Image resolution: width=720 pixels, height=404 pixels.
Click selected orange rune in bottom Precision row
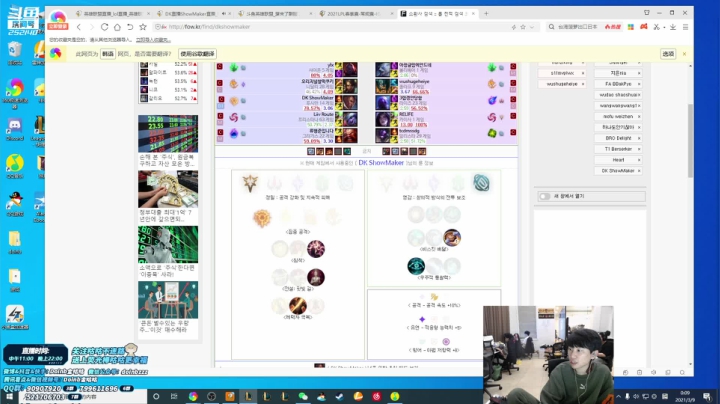(x=298, y=305)
